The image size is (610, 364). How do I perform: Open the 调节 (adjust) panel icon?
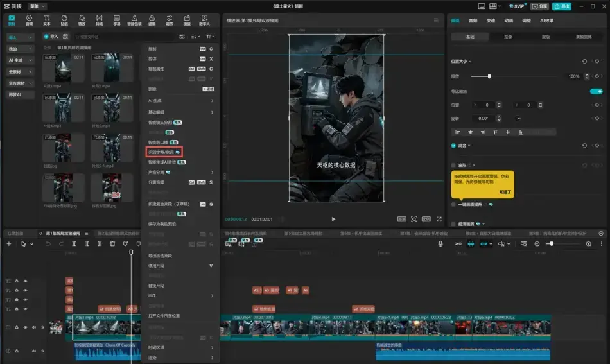170,21
